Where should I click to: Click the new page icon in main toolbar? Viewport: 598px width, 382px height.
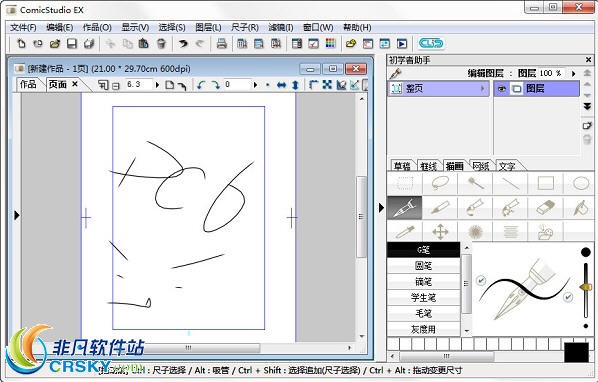coord(21,43)
